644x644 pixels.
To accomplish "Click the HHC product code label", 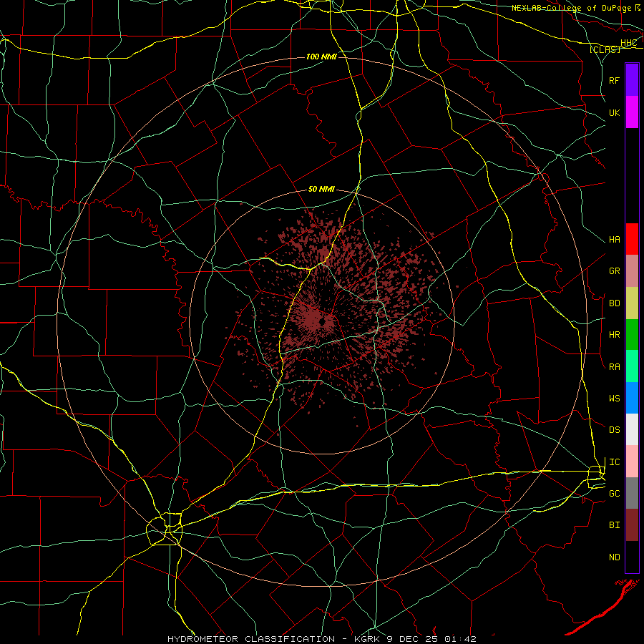I will (629, 43).
